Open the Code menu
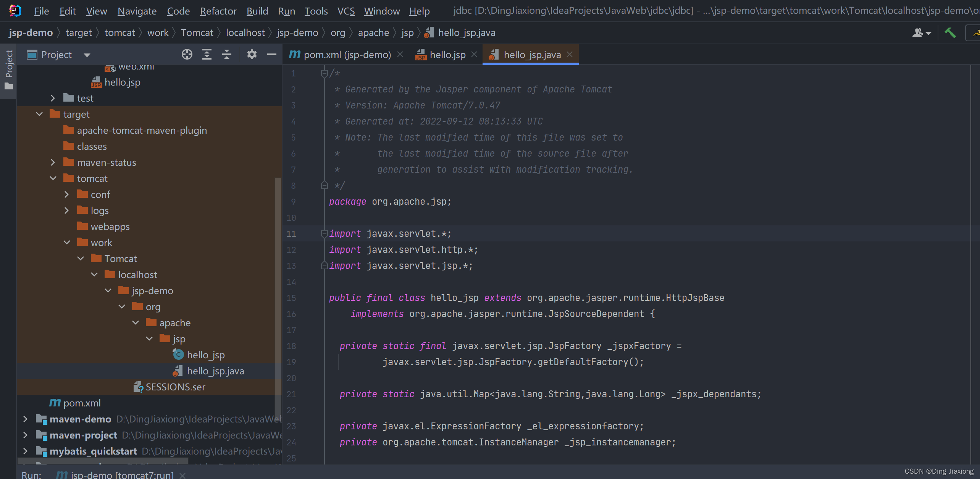The width and height of the screenshot is (980, 479). coord(178,11)
